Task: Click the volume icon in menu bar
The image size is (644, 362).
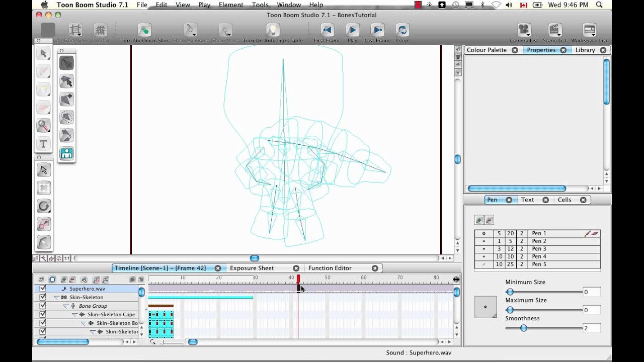Action: pos(509,5)
